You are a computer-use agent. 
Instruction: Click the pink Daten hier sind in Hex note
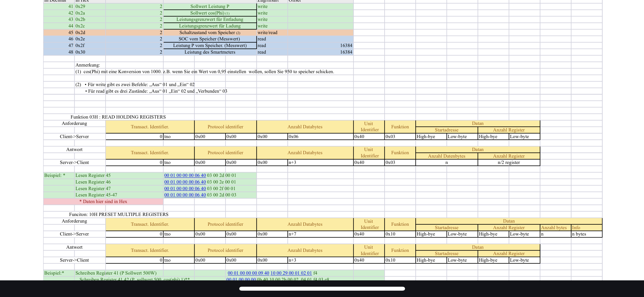103,201
